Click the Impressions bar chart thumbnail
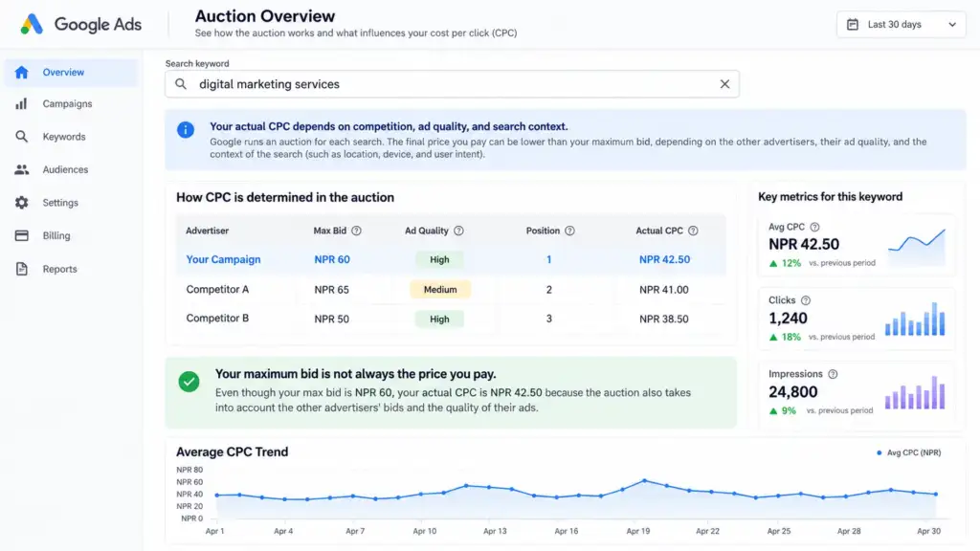The width and height of the screenshot is (980, 551). 915,392
